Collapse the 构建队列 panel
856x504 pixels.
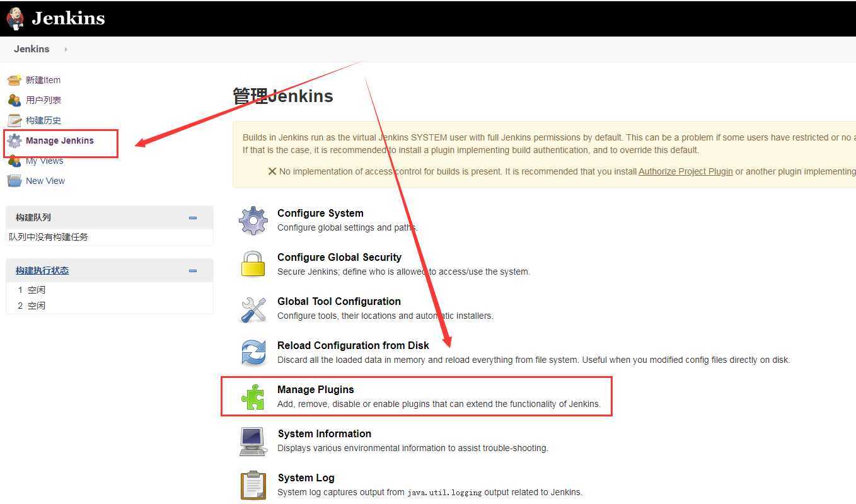pyautogui.click(x=193, y=218)
